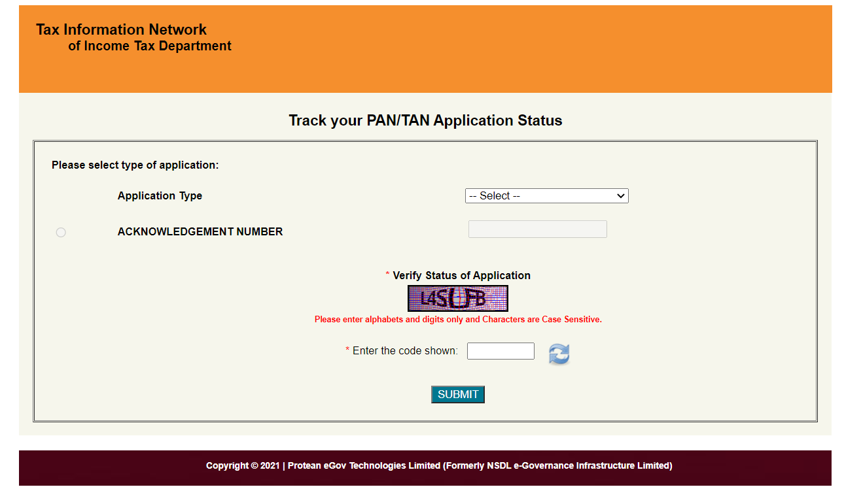The height and width of the screenshot is (504, 844).
Task: Click the red asterisk beside Verify Status
Action: pyautogui.click(x=387, y=275)
